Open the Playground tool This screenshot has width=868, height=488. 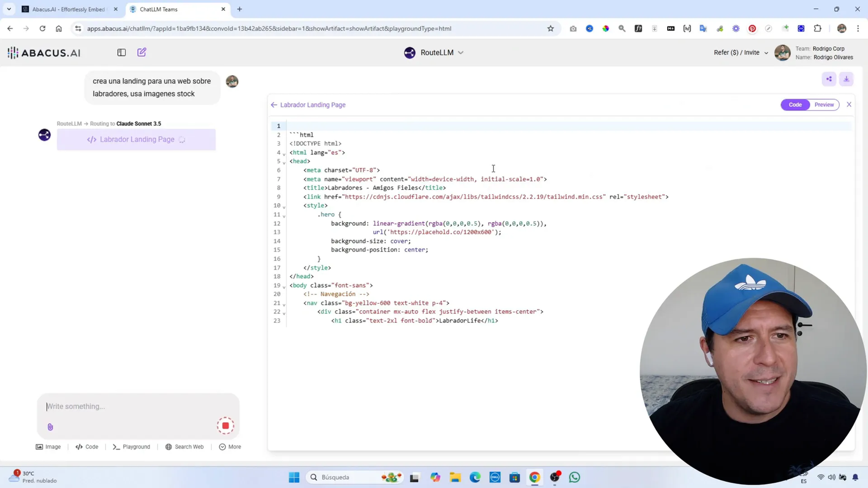tap(131, 446)
